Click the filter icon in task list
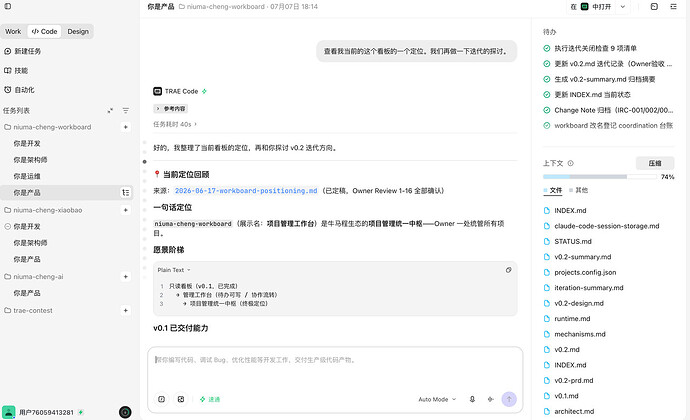The height and width of the screenshot is (420, 690). 125,111
